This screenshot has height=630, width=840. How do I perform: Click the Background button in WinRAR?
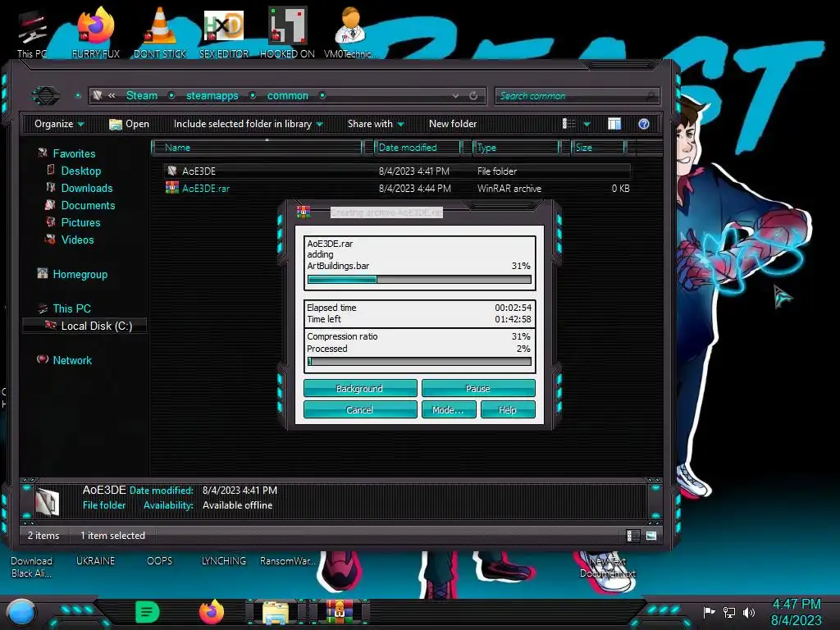360,388
